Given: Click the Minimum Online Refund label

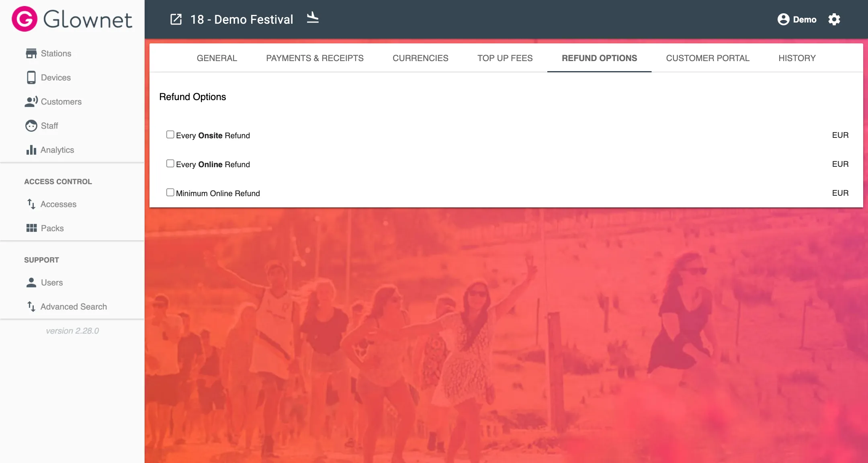Looking at the screenshot, I should coord(218,193).
